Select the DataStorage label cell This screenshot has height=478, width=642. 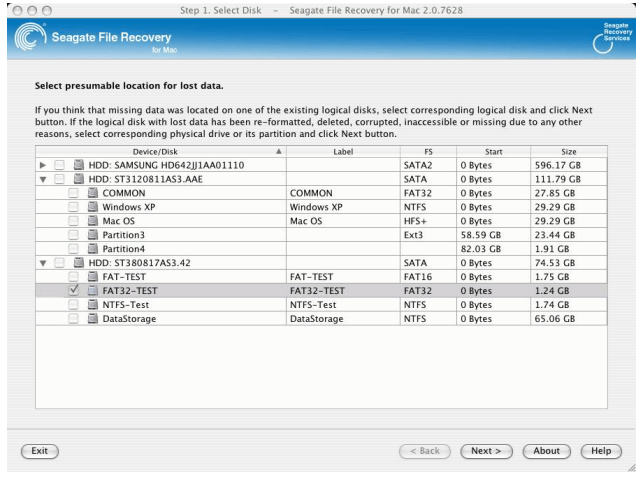pos(343,318)
